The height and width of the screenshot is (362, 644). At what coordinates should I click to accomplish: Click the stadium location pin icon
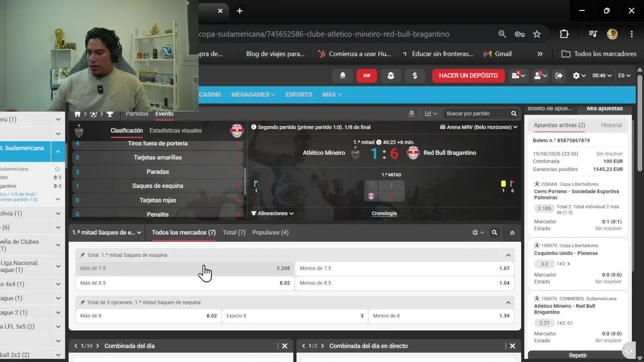[412, 114]
